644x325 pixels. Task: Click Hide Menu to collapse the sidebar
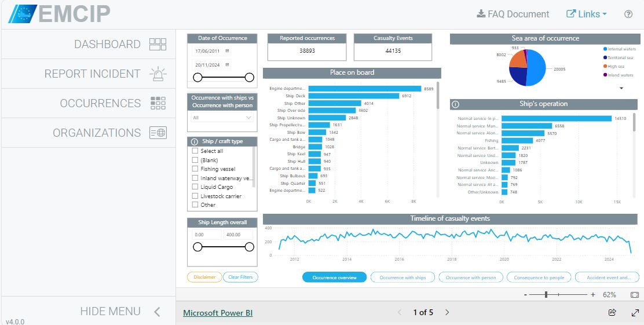click(88, 311)
